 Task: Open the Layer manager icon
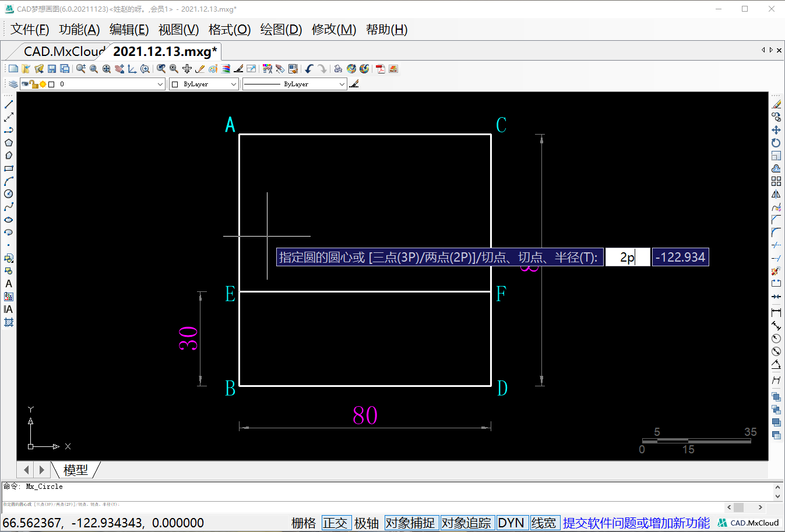coord(13,84)
